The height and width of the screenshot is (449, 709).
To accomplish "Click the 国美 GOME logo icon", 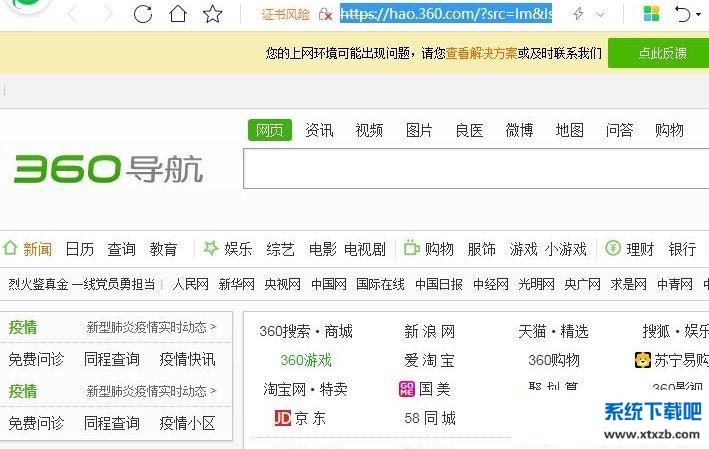I will click(x=407, y=389).
